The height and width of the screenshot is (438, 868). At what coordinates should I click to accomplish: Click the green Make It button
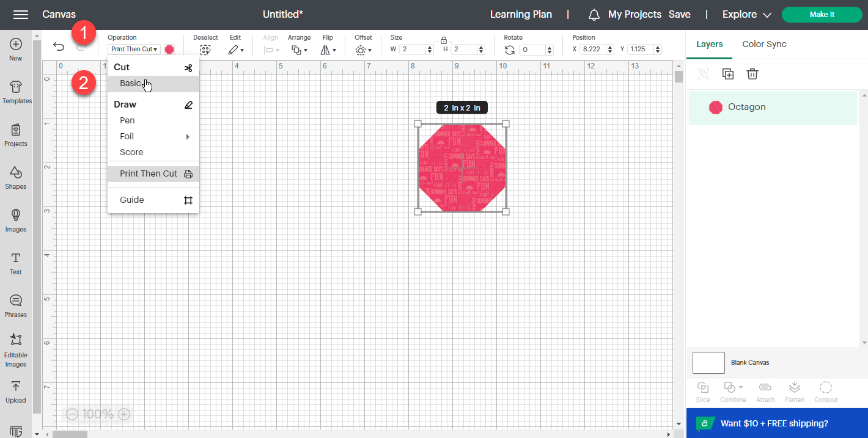tap(822, 14)
